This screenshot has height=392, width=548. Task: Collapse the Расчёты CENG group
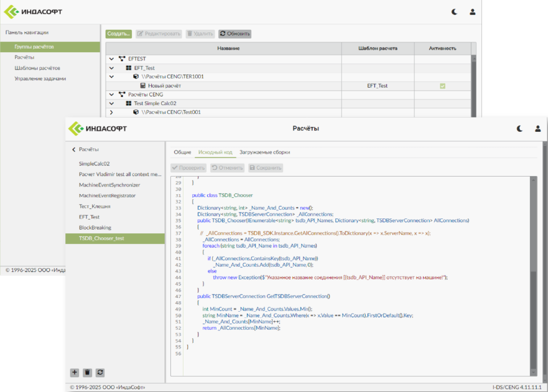tap(111, 95)
